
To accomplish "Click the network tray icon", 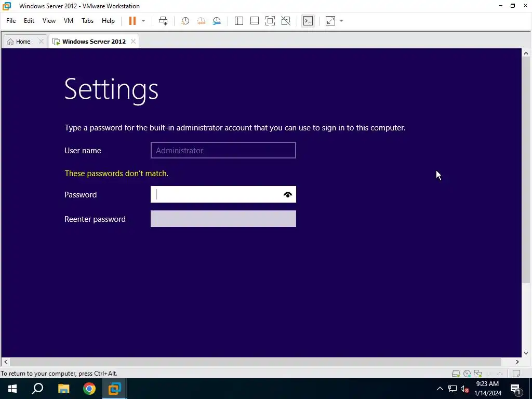I will (x=453, y=389).
